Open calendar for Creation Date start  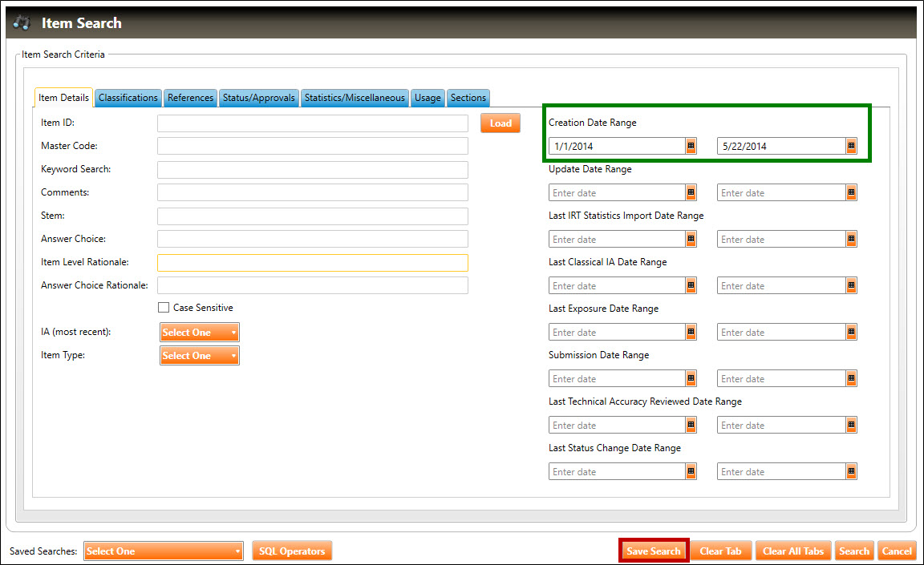pyautogui.click(x=691, y=147)
